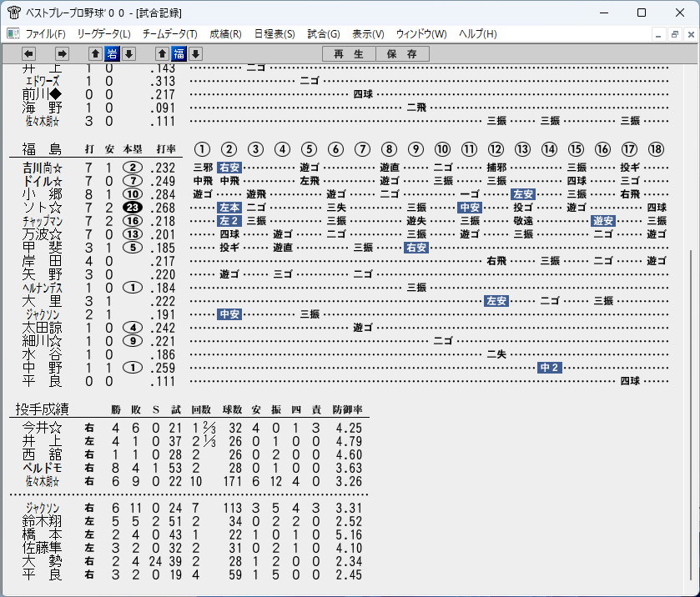Click down arrow beside 福 team icon
700x597 pixels.
pyautogui.click(x=195, y=54)
